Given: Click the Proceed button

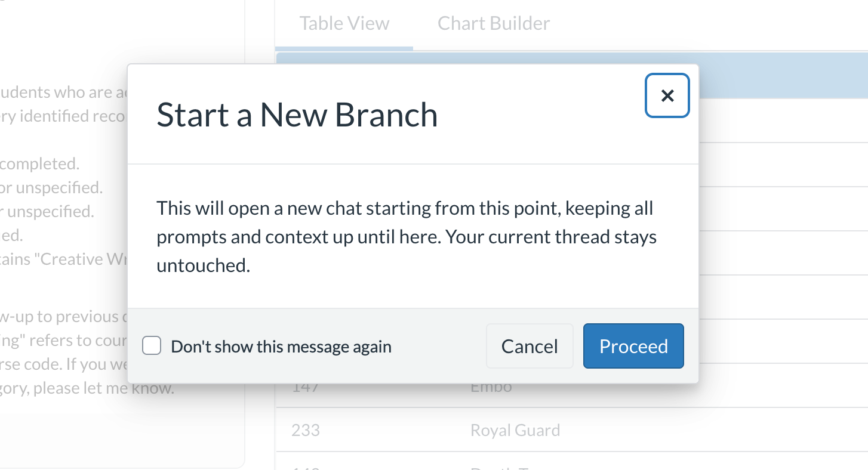Looking at the screenshot, I should (x=633, y=346).
